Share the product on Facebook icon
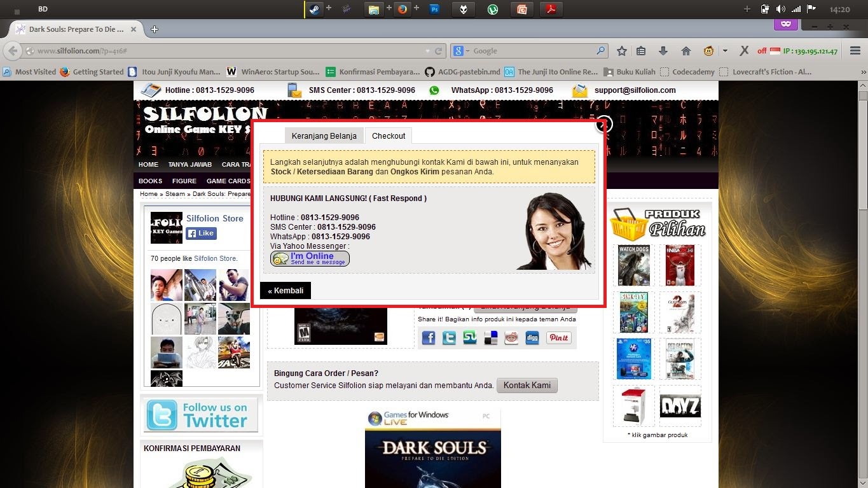This screenshot has width=868, height=488. pos(429,338)
